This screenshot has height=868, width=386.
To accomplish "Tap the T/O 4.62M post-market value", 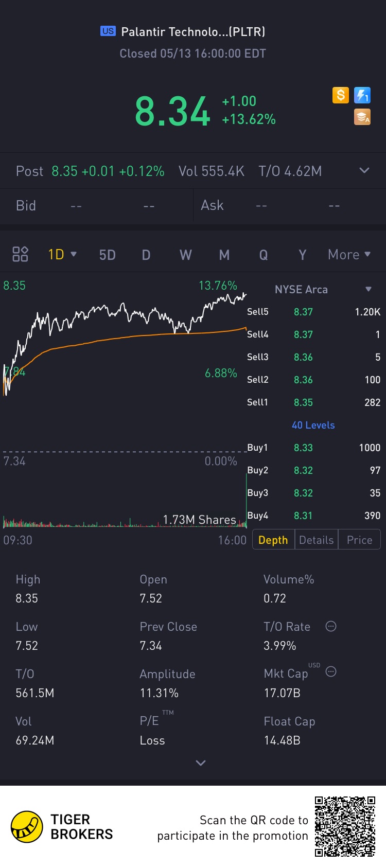I will pos(290,171).
